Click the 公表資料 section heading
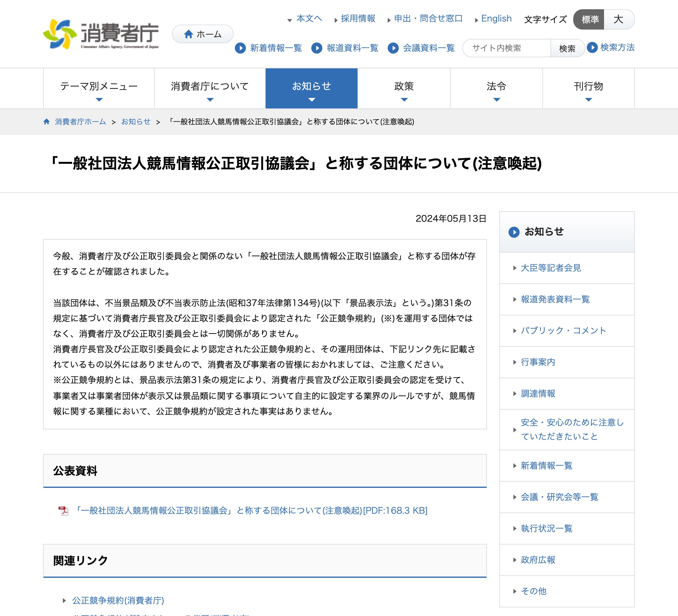This screenshot has height=616, width=678. [75, 471]
